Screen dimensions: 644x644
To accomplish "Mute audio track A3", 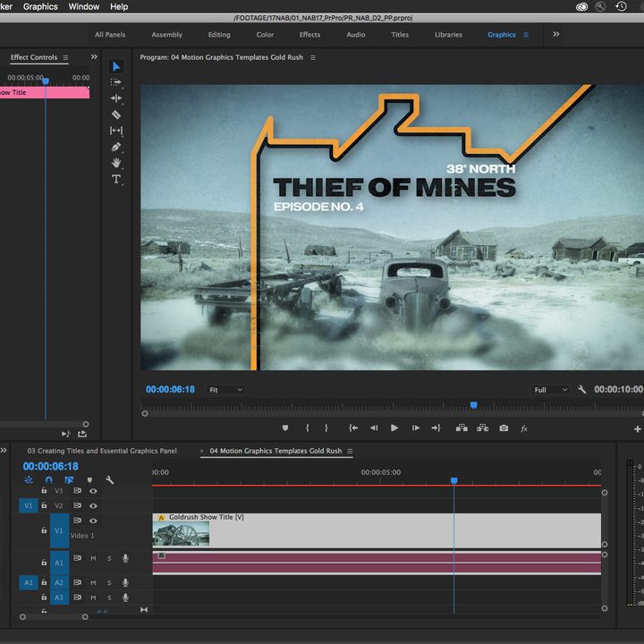I will click(x=93, y=597).
